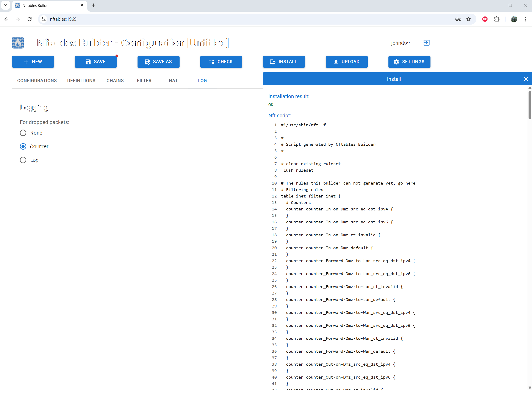Keep Counter selected for dropped packets
This screenshot has height=406, width=532.
pyautogui.click(x=23, y=146)
